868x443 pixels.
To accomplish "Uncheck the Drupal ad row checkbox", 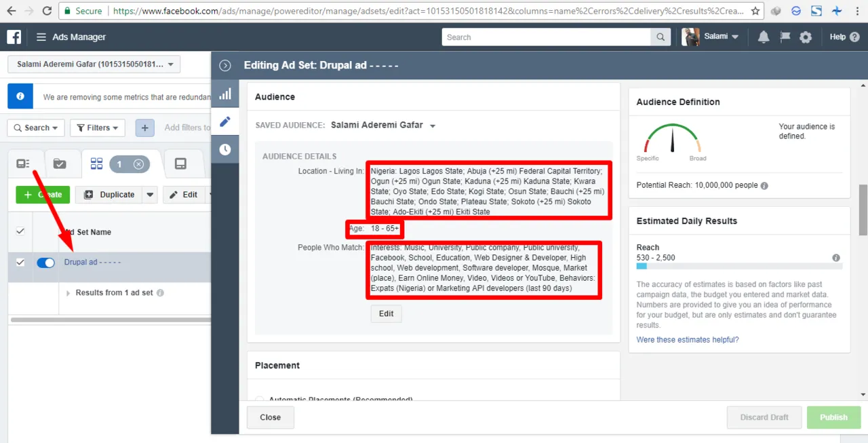I will coord(20,262).
